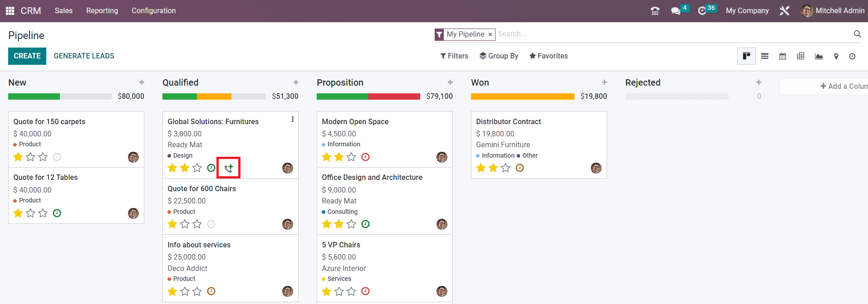
Task: Open the apps grid menu
Action: point(10,11)
